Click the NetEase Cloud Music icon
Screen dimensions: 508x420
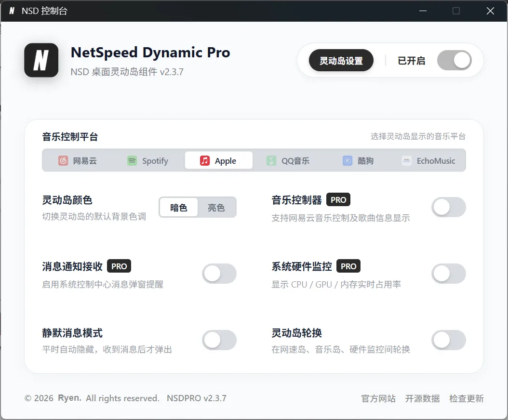pos(63,160)
